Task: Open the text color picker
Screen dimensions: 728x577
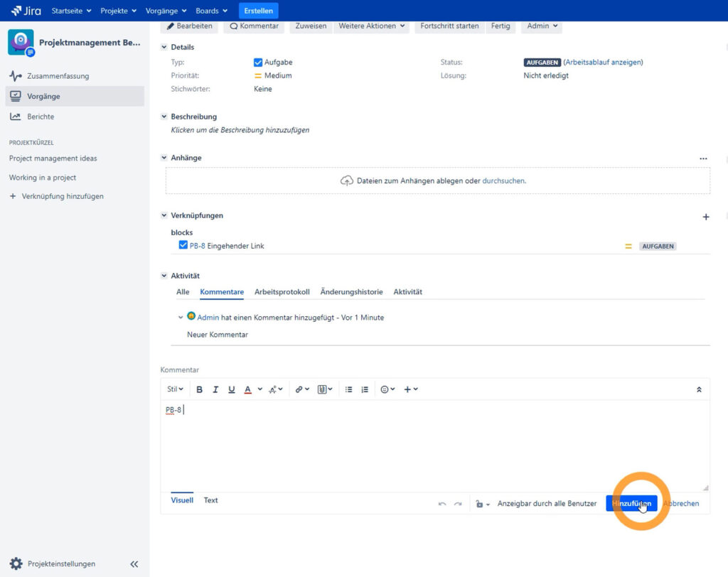Action: coord(248,389)
